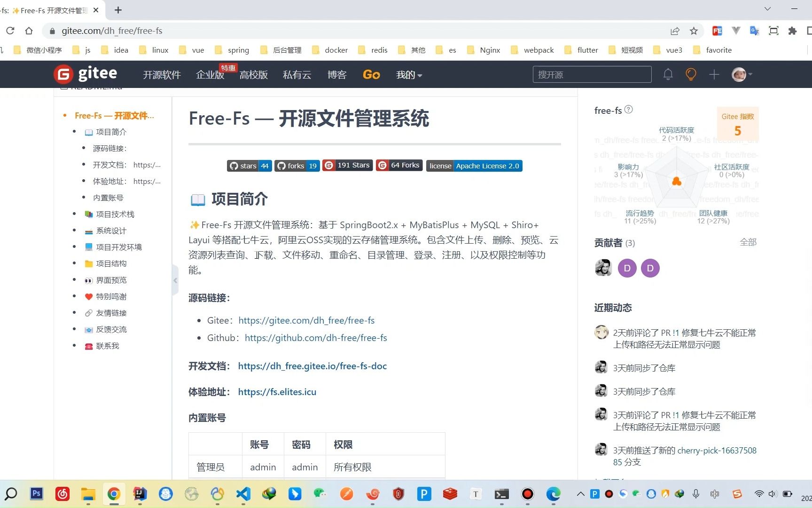Screen dimensions: 812x508
Task: Collapse the sidebar outline handle
Action: coord(175,280)
